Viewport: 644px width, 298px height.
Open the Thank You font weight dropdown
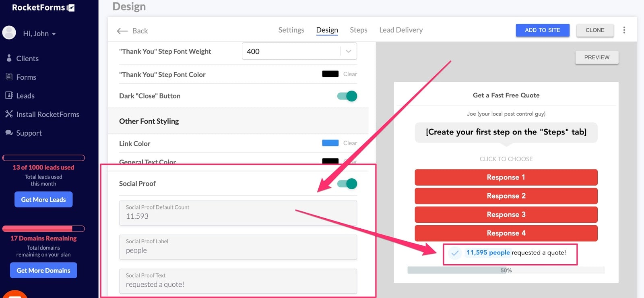(299, 51)
